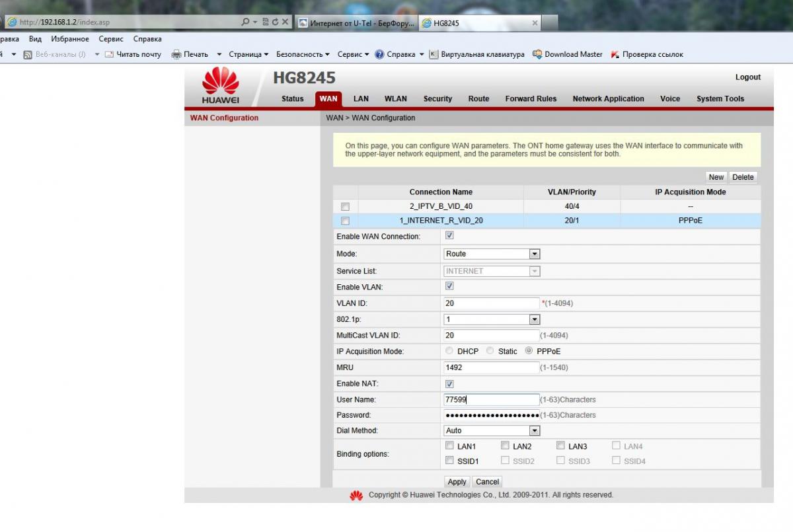Click the Проверка ссылок toolbar icon
The width and height of the screenshot is (793, 532).
pyautogui.click(x=615, y=55)
